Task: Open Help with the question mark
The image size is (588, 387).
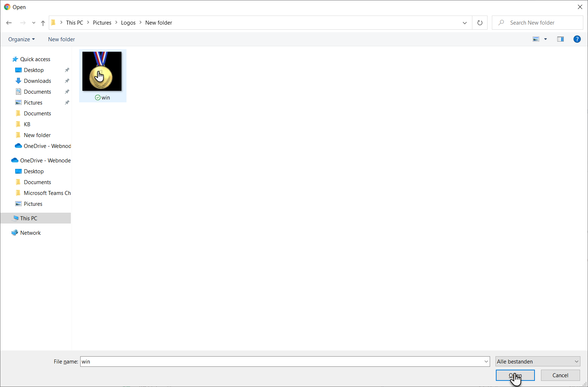Action: (x=577, y=39)
